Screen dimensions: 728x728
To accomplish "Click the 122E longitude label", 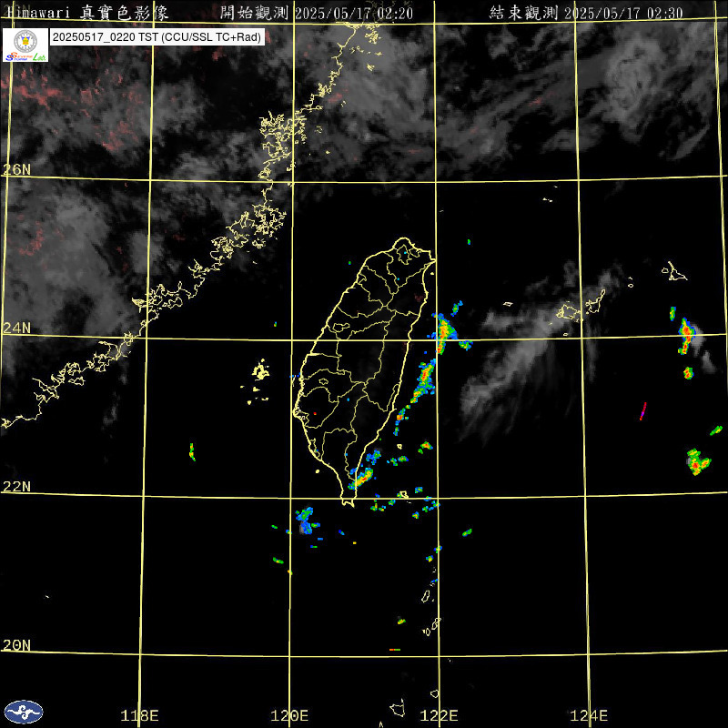I will 439,715.
